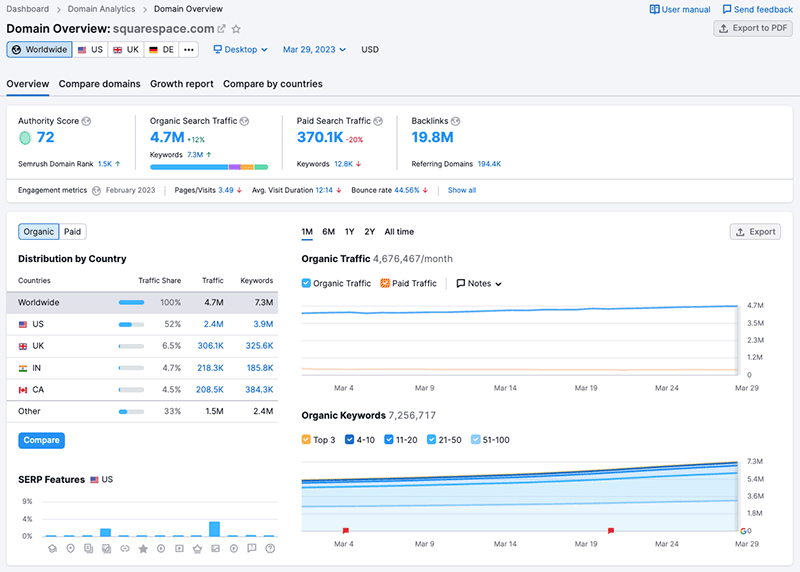Open US organic traffic value 2.4M
This screenshot has height=572, width=800.
point(213,324)
